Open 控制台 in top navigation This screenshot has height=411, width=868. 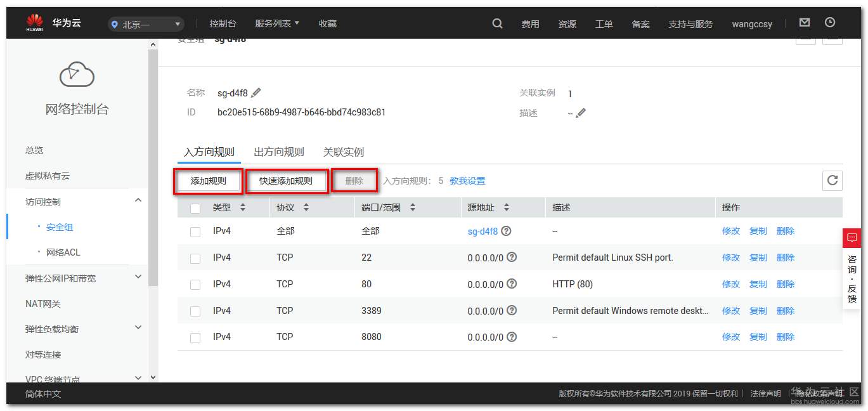[223, 23]
